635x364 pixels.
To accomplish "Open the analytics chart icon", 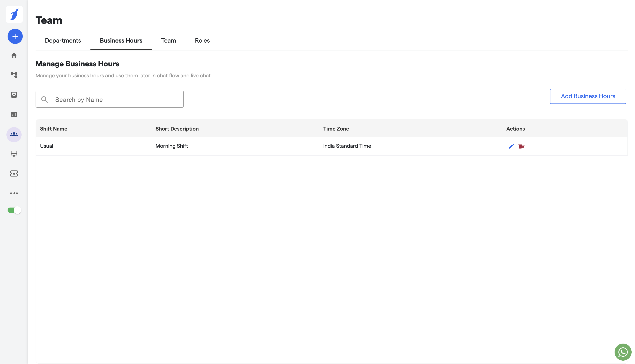I will click(x=14, y=114).
